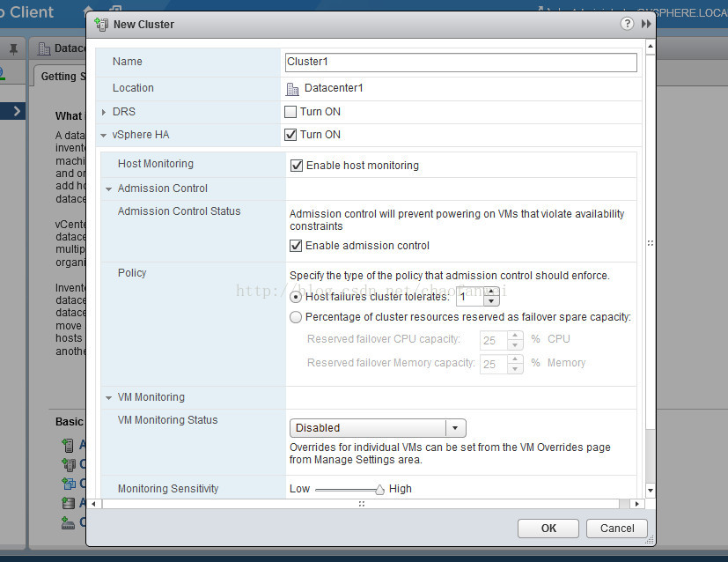Uncheck vSphere HA Turn ON checkbox
Image resolution: width=728 pixels, height=562 pixels.
pos(290,135)
